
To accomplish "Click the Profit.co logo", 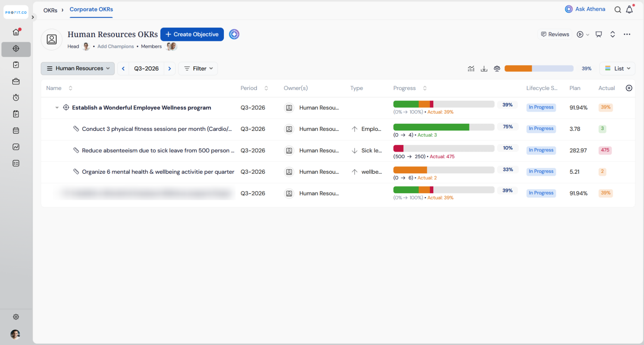I will tap(16, 12).
